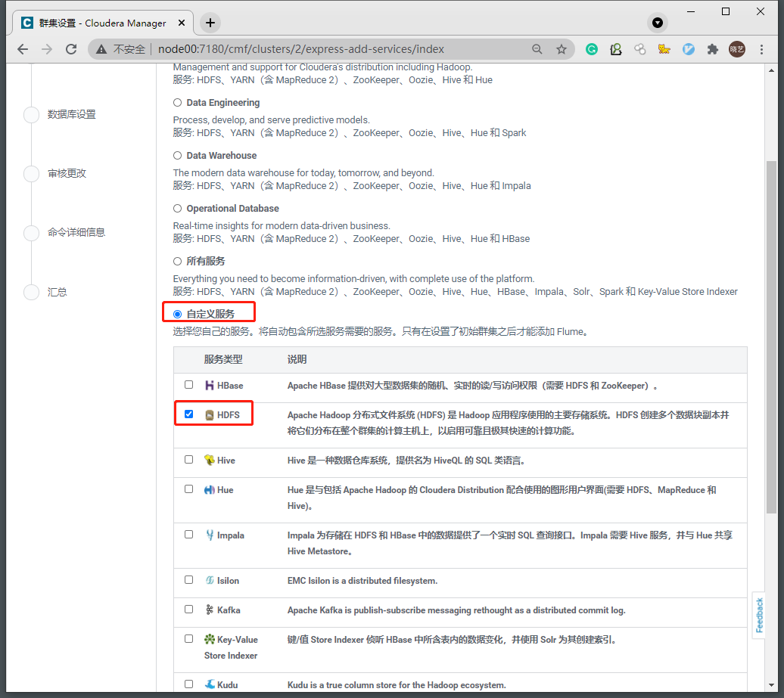Click the browser back arrow
The width and height of the screenshot is (784, 698).
(23, 49)
